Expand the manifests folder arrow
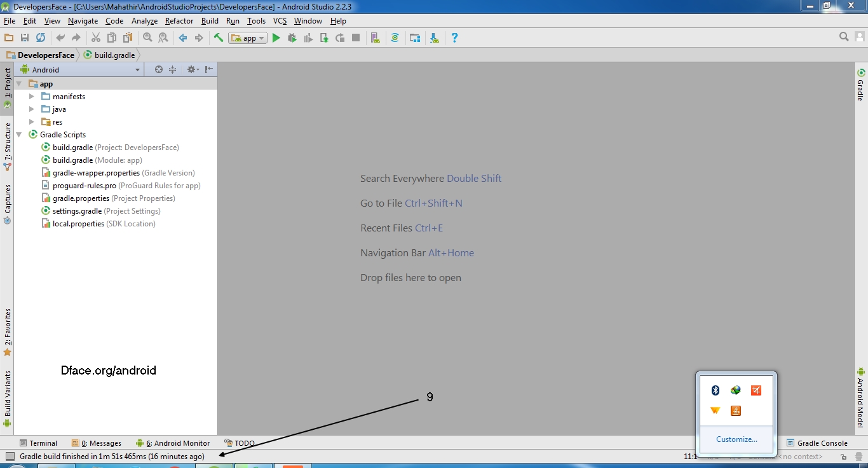Viewport: 868px width, 468px height. (32, 97)
